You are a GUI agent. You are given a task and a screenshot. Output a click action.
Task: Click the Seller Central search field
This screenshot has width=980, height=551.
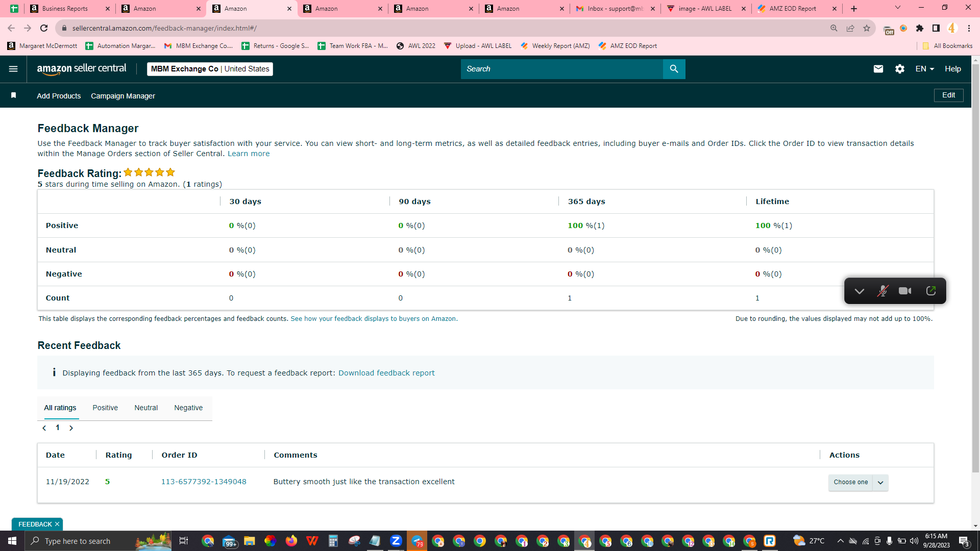561,69
